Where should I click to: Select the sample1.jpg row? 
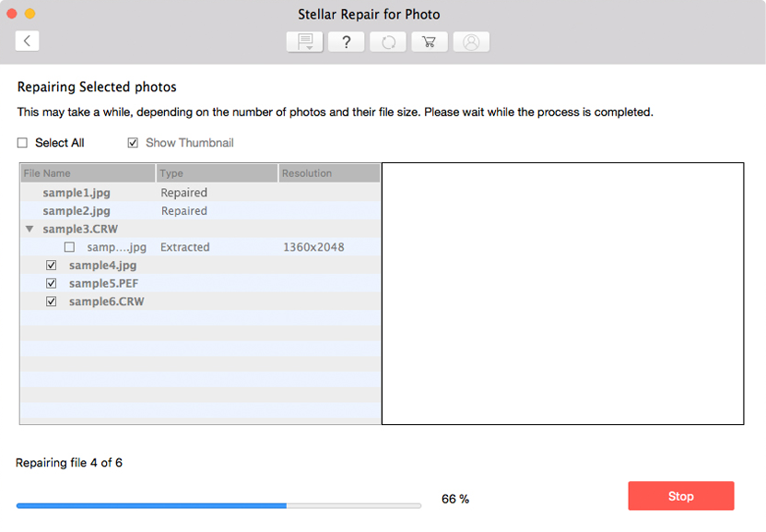tap(200, 193)
